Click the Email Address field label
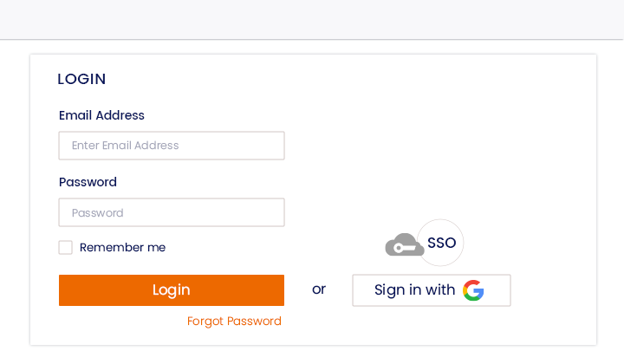Screen dimensions: 624x364 pos(101,115)
